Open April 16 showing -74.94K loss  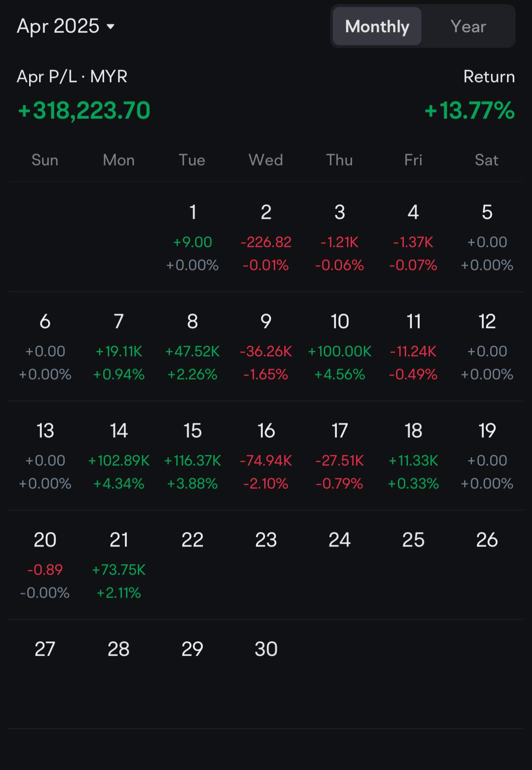(266, 456)
